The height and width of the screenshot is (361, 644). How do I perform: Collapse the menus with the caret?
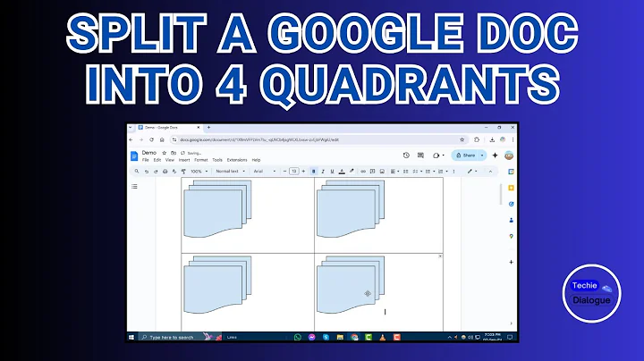tap(490, 171)
